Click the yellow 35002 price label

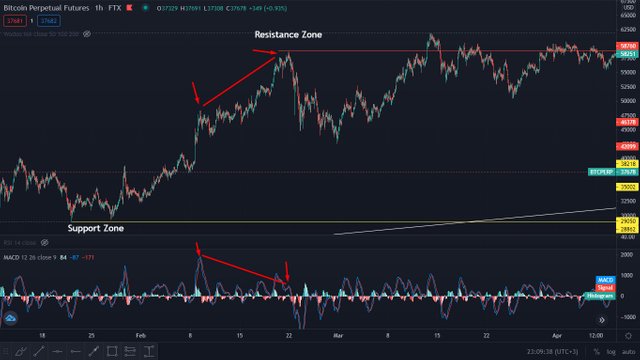point(628,187)
